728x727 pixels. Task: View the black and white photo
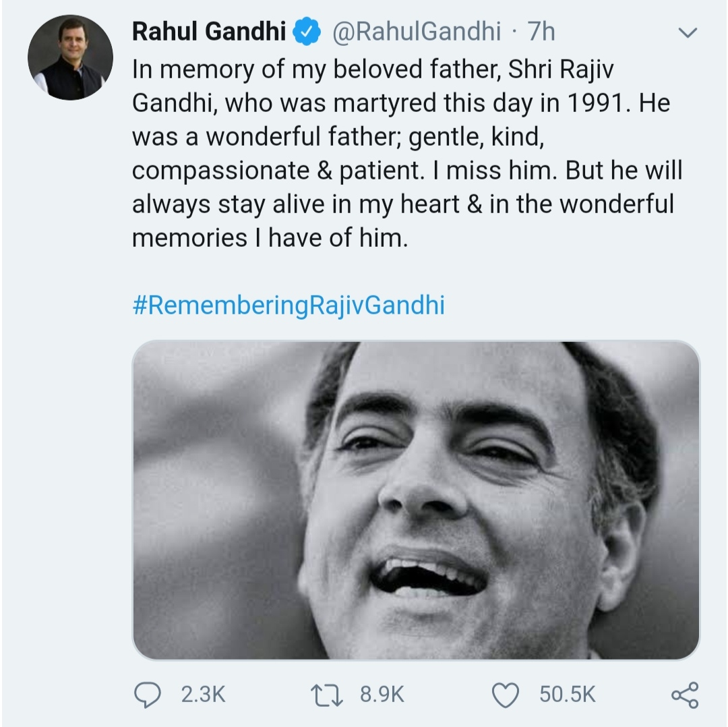pos(416,500)
